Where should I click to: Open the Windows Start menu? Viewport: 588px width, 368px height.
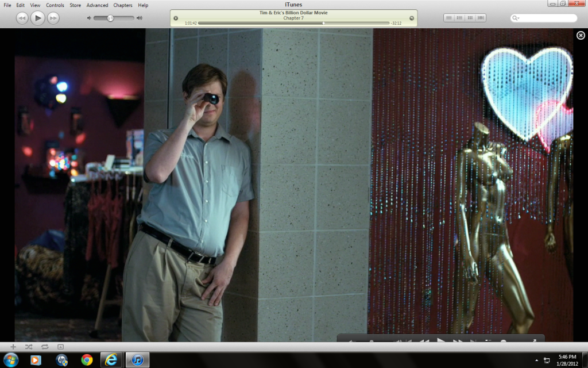pyautogui.click(x=10, y=360)
